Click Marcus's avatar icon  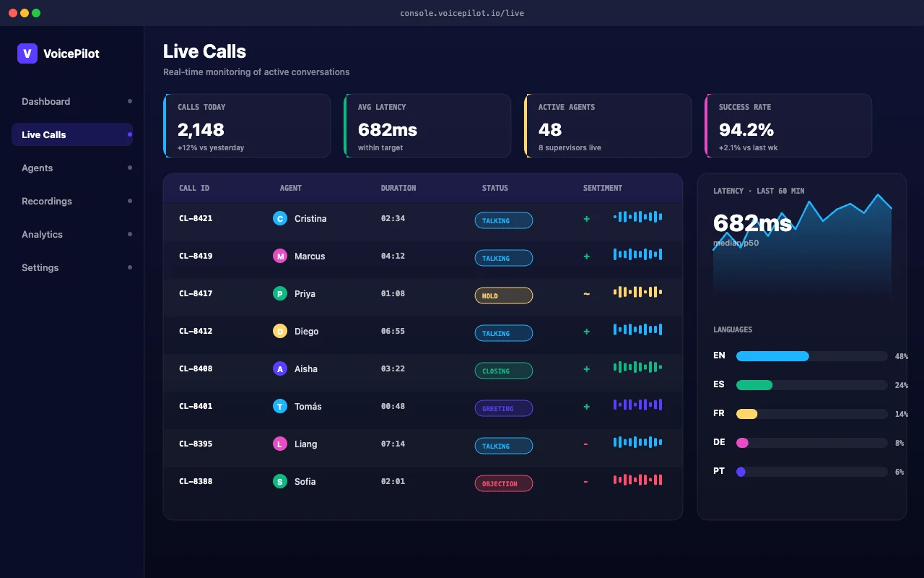pyautogui.click(x=280, y=256)
